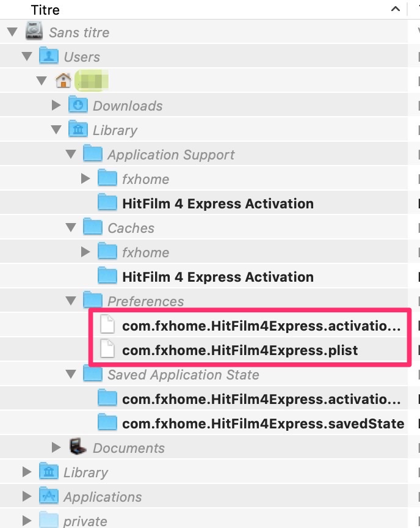This screenshot has width=420, height=528.
Task: Click activation savedState folder icon
Action: tap(107, 398)
